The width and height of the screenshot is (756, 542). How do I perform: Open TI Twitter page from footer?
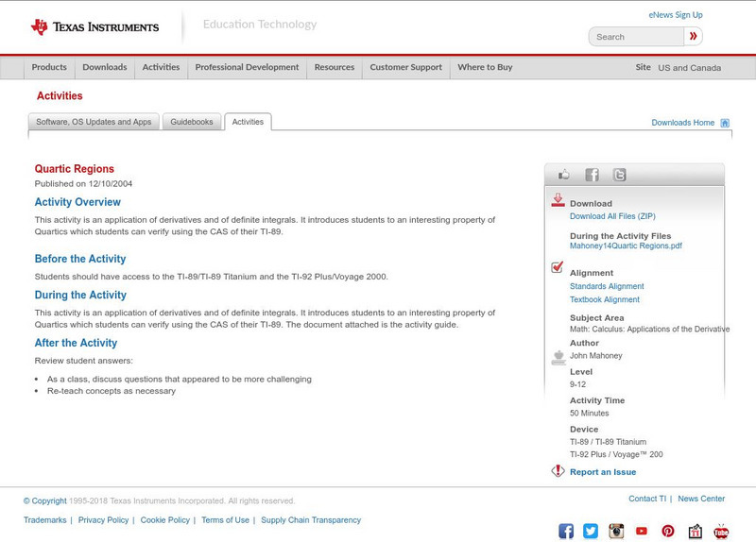pos(591,531)
